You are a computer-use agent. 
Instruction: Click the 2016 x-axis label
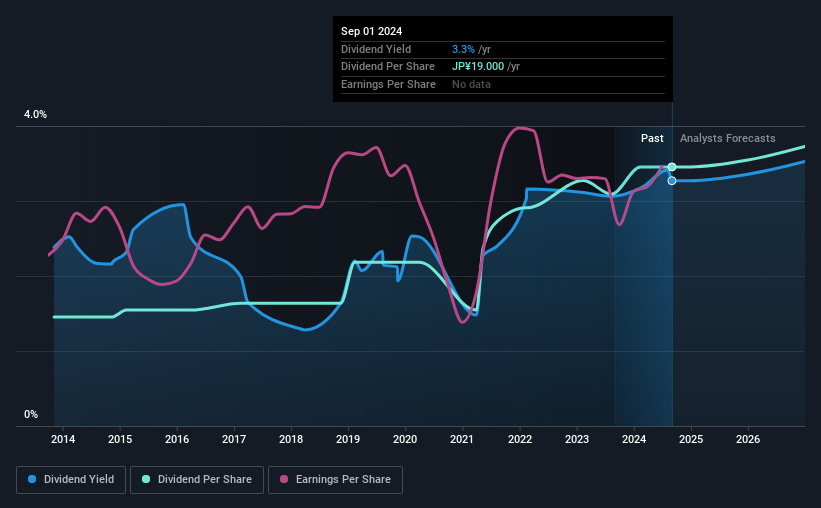[177, 439]
